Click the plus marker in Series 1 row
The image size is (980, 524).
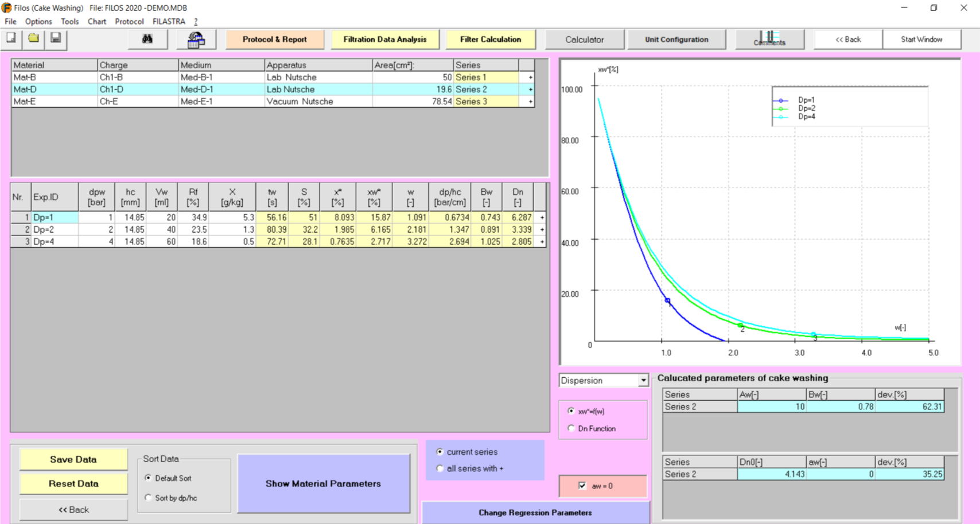coord(530,77)
